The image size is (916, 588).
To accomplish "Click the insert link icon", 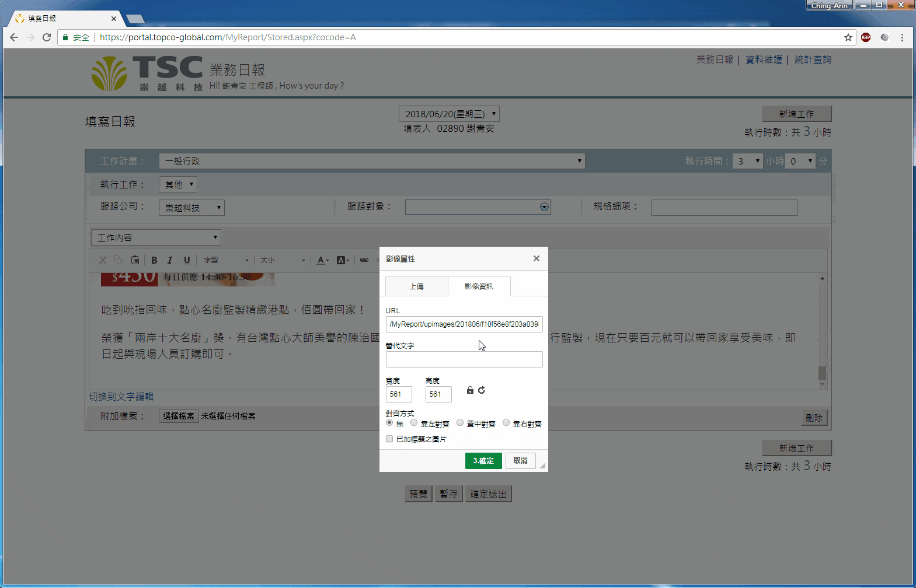I will 364,260.
